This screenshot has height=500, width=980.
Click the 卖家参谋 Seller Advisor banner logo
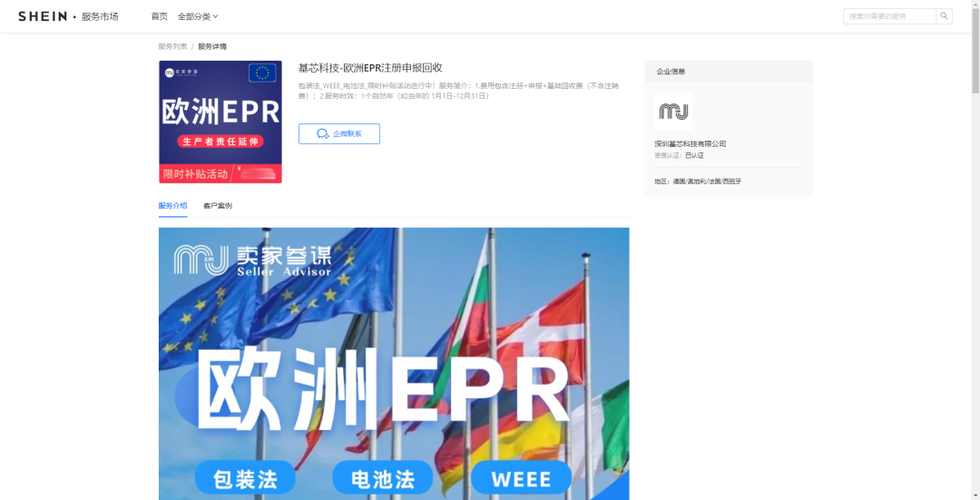coord(252,260)
